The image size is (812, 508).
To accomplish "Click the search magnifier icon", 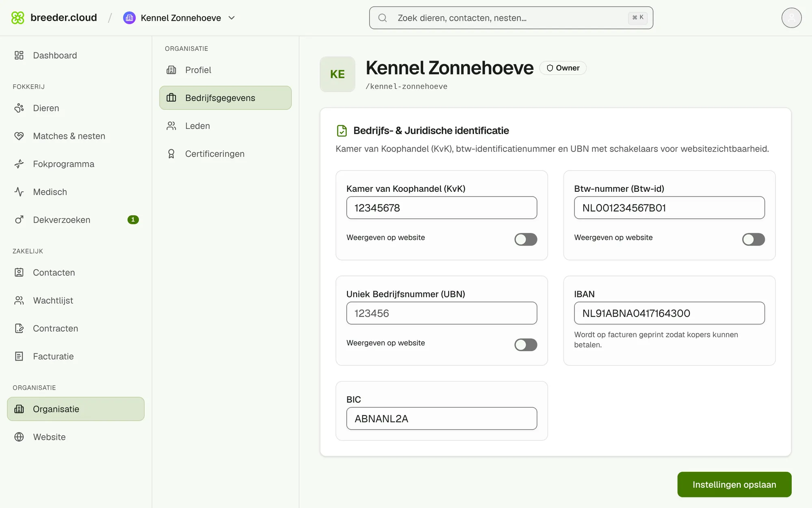I will click(382, 18).
